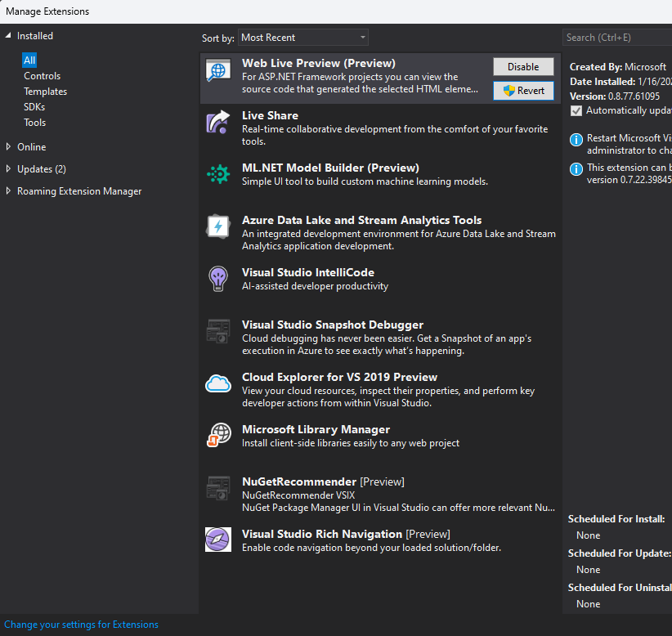Open the Online extensions section
672x636 pixels.
(x=31, y=147)
